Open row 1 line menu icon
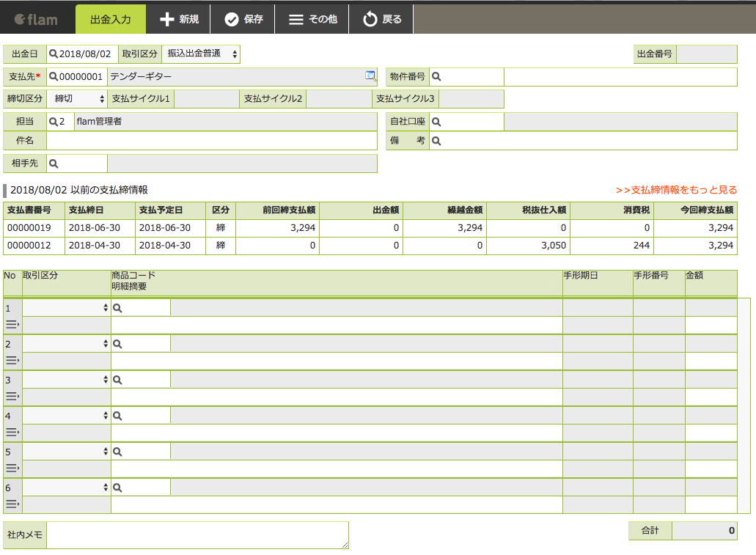 point(12,325)
